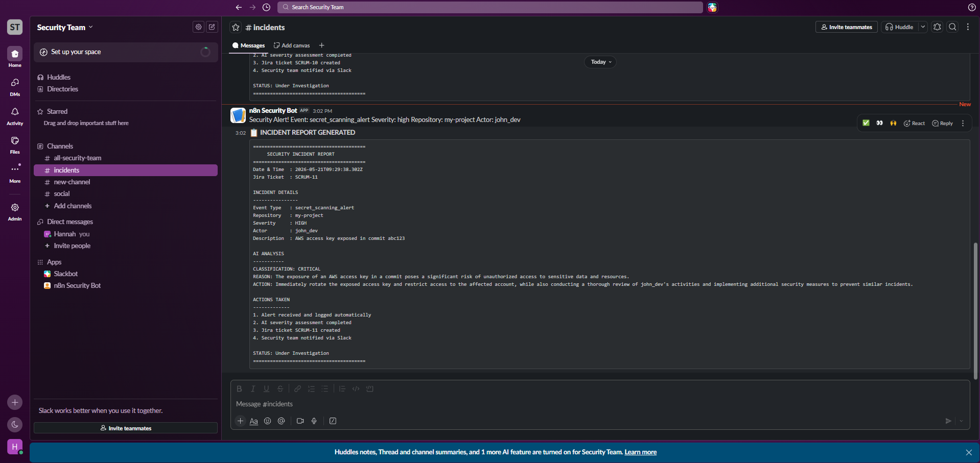
Task: Open send options dropdown arrow
Action: [961, 421]
